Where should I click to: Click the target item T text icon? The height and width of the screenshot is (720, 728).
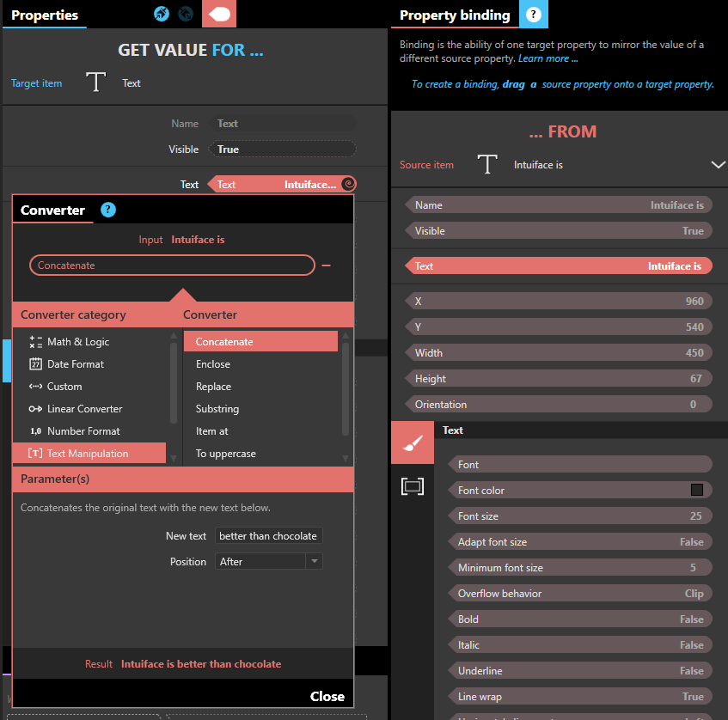click(96, 82)
